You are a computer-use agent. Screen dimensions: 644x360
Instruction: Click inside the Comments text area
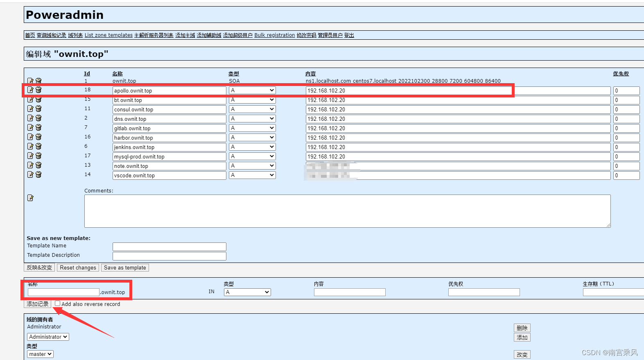(347, 211)
